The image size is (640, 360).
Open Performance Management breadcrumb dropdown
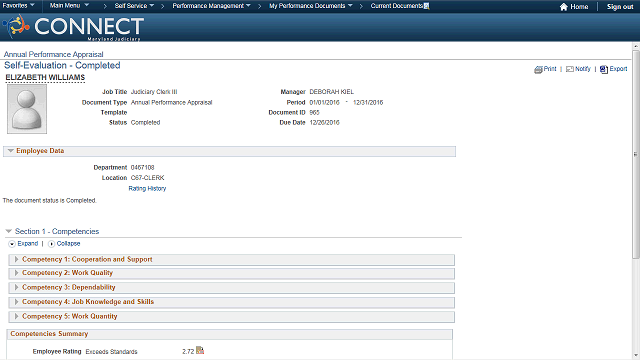[211, 6]
